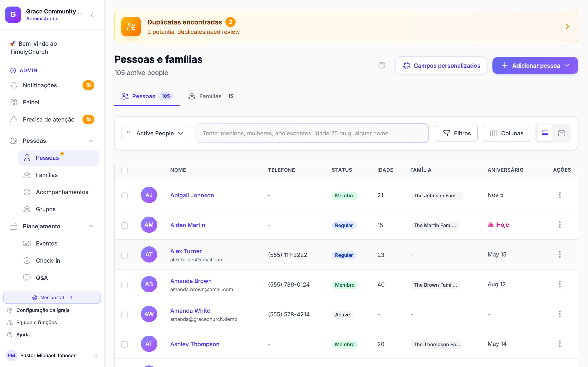This screenshot has height=367, width=588.
Task: Click Alex Turner's AT avatar
Action: coord(149,254)
